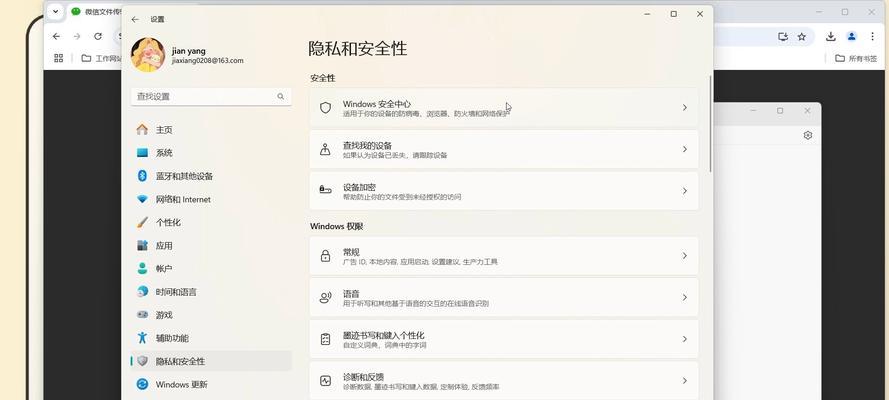Click the search magnifier in 查找设置 box
The image size is (889, 400).
coord(281,96)
